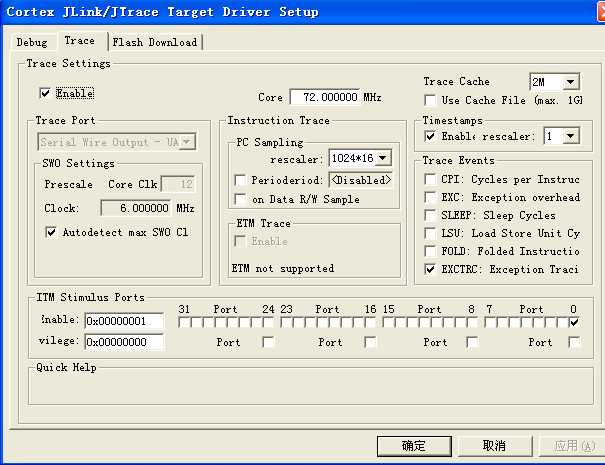Click the ETM not supported text

click(x=283, y=268)
